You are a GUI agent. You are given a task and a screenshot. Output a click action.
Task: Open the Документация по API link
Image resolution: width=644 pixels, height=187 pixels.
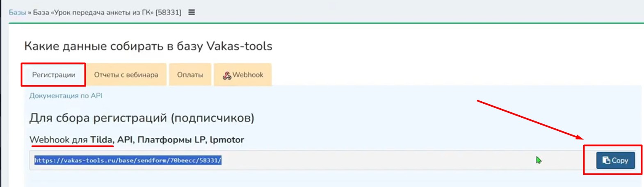click(66, 96)
